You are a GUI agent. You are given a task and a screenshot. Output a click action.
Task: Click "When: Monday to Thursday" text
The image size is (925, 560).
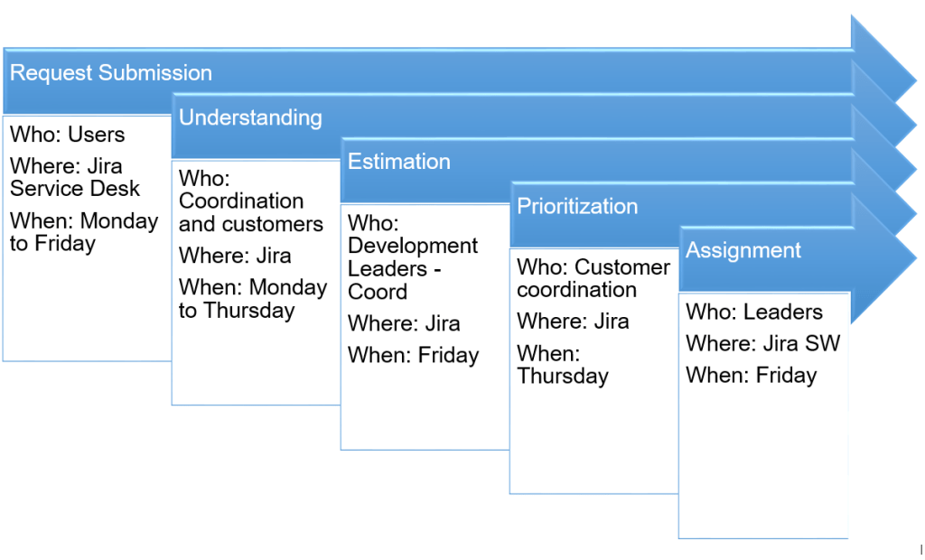click(252, 299)
